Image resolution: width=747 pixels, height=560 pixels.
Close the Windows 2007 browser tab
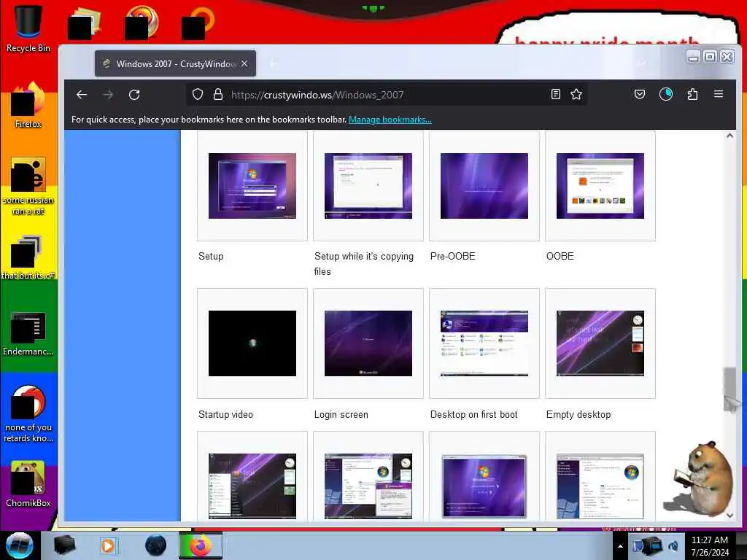pos(244,63)
